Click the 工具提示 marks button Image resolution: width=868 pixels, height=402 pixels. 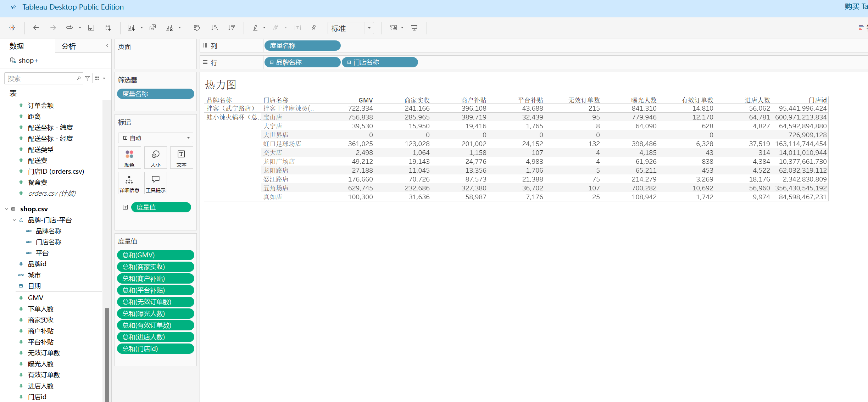pos(156,183)
